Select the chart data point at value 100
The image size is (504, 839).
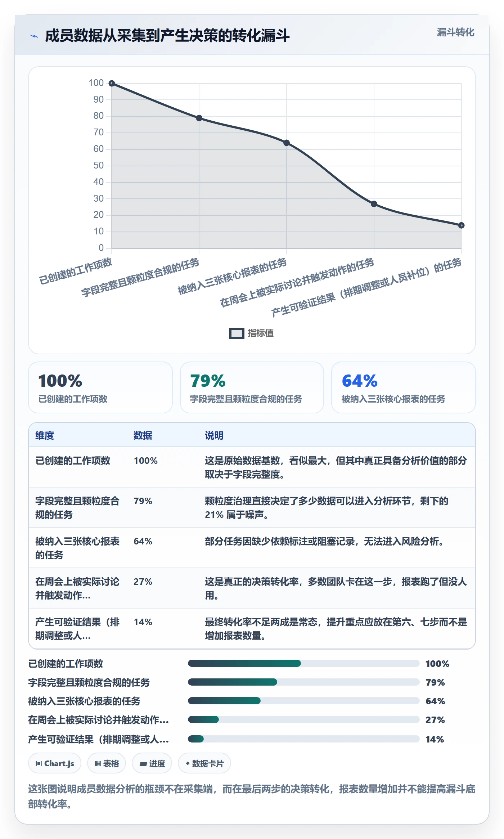112,84
